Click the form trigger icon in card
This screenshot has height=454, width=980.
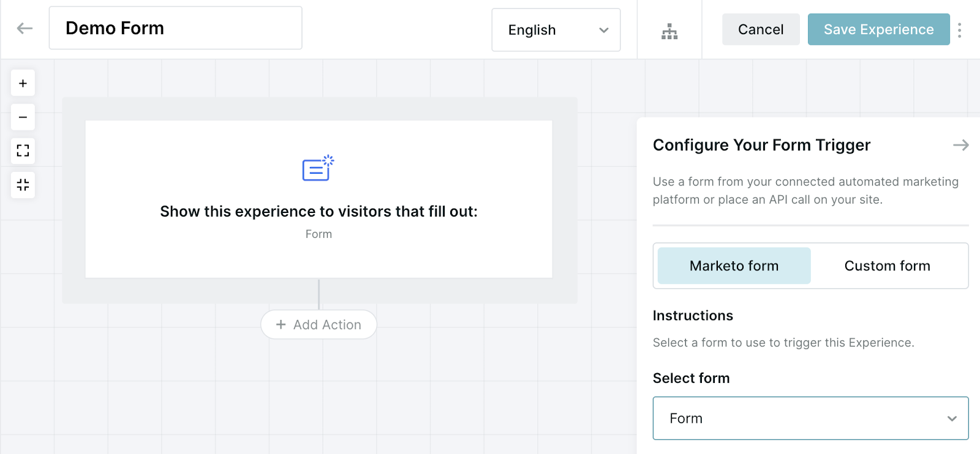[318, 168]
